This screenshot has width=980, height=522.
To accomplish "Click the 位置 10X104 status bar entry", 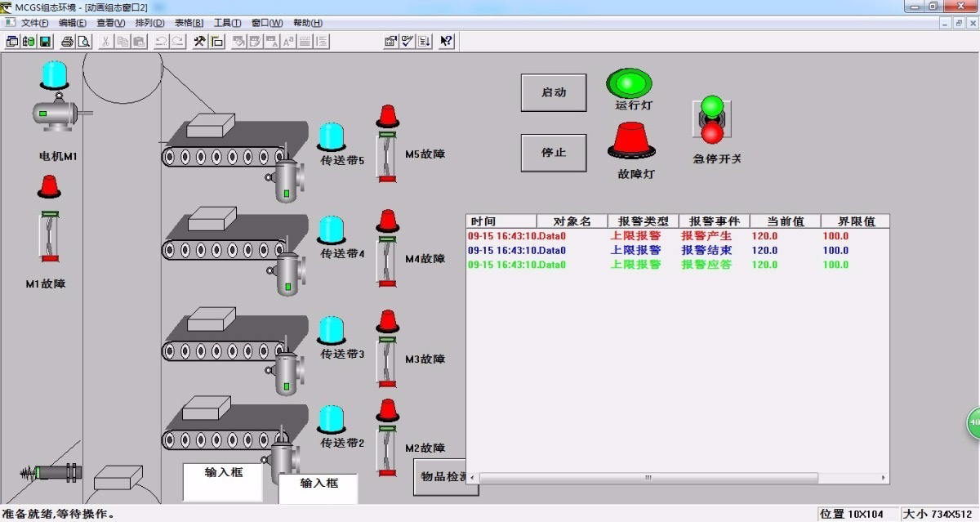I will coord(857,514).
